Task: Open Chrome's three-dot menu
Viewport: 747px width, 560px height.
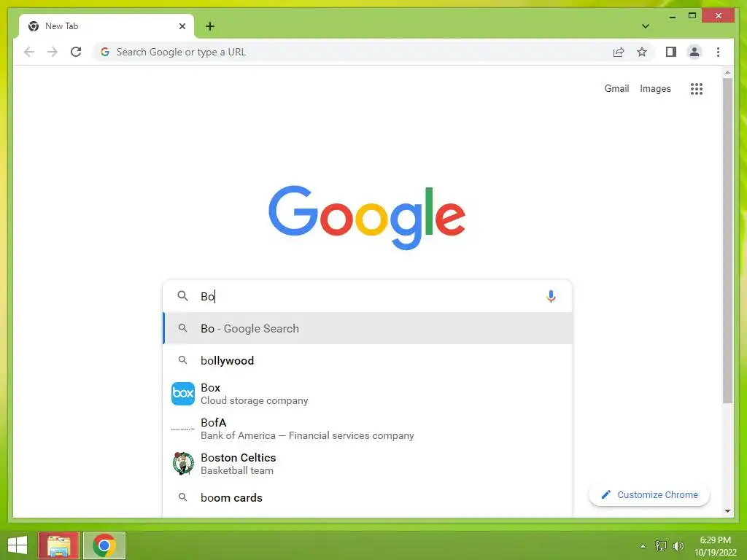Action: (718, 52)
